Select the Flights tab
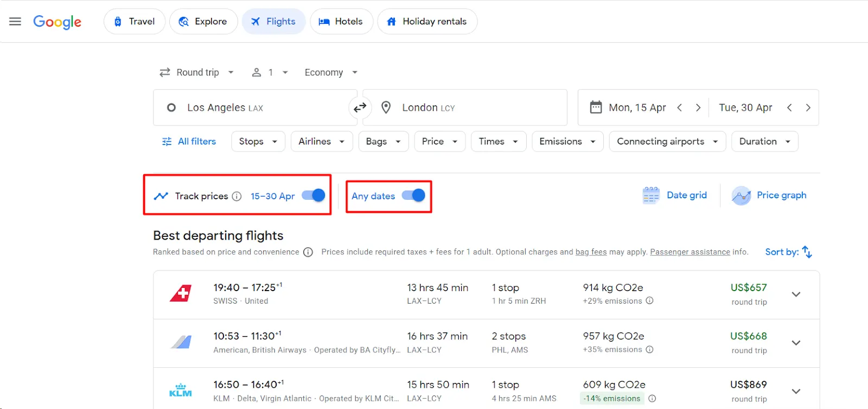868x409 pixels. point(273,22)
